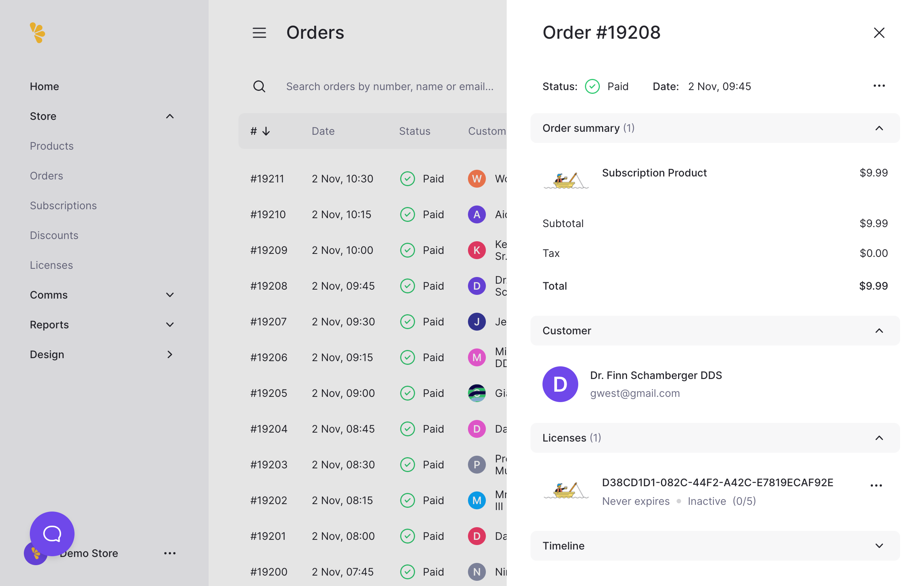Click the Date column header
The image size is (924, 586).
323,131
